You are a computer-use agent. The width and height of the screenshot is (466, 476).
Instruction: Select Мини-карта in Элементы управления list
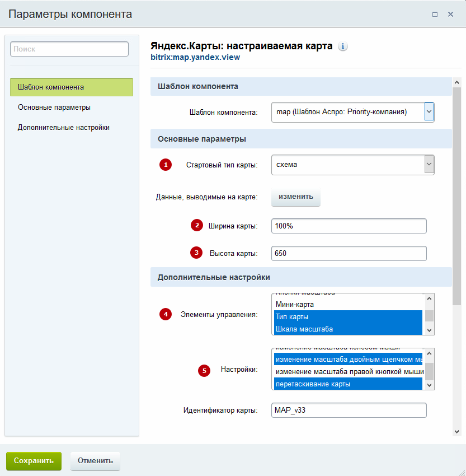click(348, 304)
